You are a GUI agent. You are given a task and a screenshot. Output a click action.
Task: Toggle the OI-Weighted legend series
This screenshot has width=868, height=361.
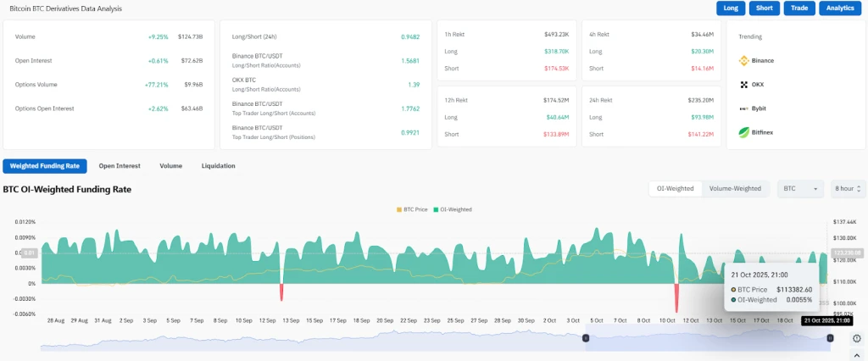[x=453, y=209]
